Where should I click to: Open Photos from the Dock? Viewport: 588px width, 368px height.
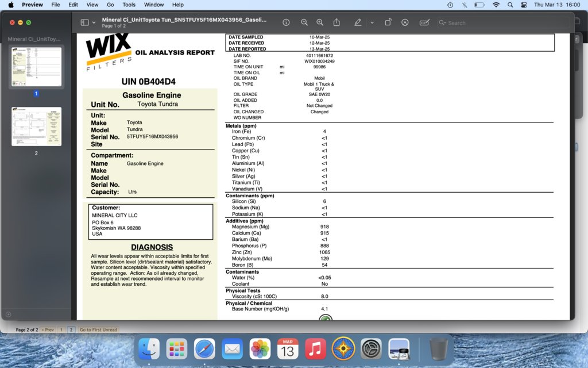(x=260, y=349)
